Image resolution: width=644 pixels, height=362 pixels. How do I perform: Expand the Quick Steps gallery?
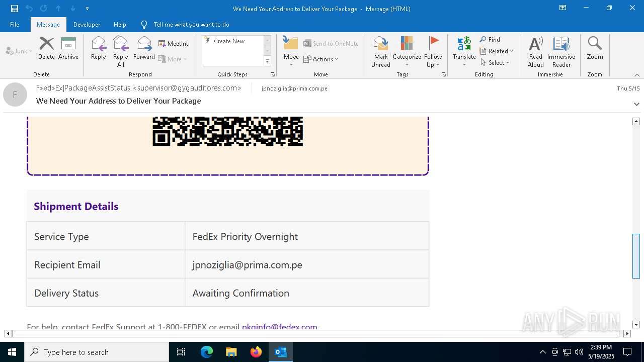pos(267,61)
